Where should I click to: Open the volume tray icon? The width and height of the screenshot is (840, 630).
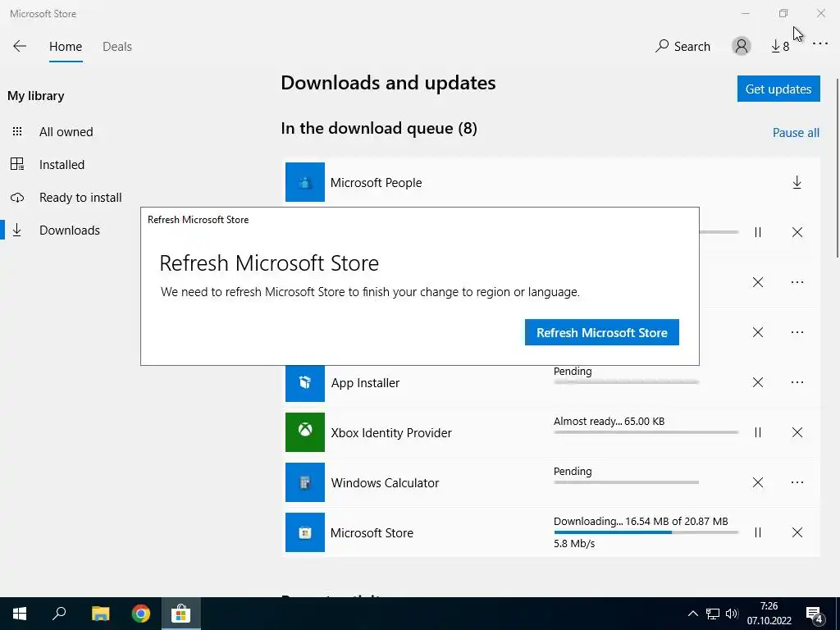pyautogui.click(x=732, y=614)
